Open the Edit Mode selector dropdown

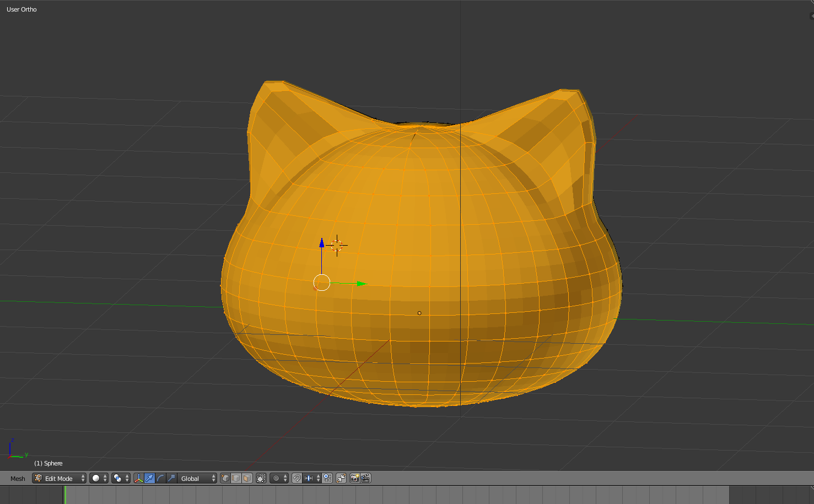(x=60, y=479)
